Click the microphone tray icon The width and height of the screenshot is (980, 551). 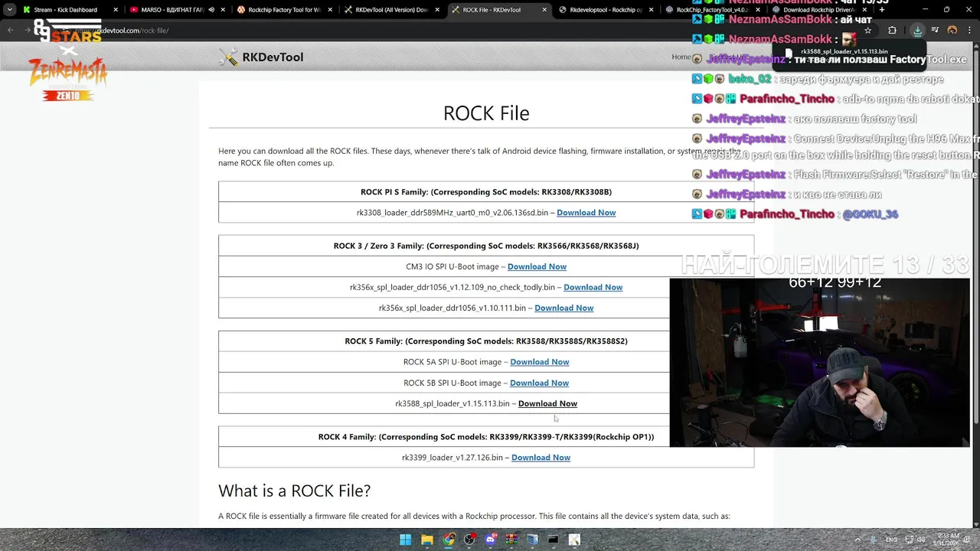(874, 540)
